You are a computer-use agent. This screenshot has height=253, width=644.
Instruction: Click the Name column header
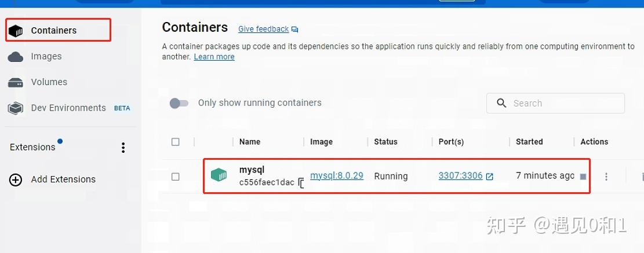click(x=250, y=142)
